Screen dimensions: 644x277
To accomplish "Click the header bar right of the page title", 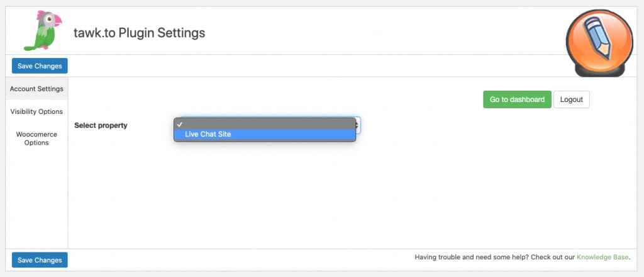I will tap(377, 32).
